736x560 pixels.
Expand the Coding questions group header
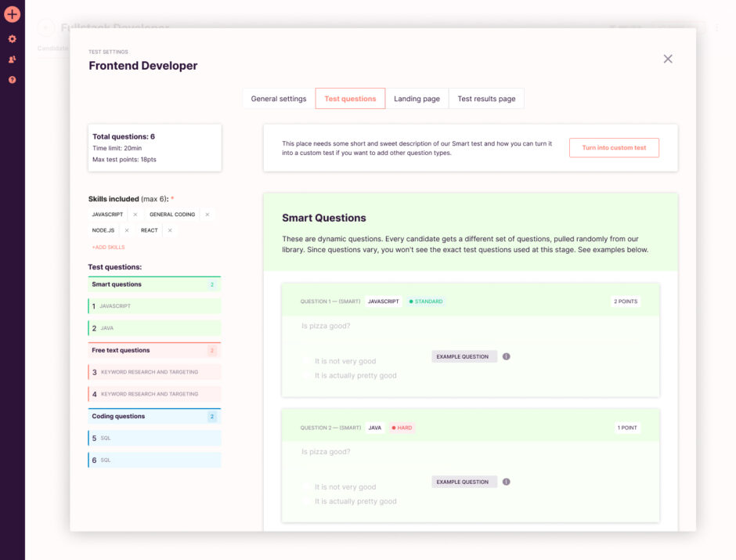(154, 416)
